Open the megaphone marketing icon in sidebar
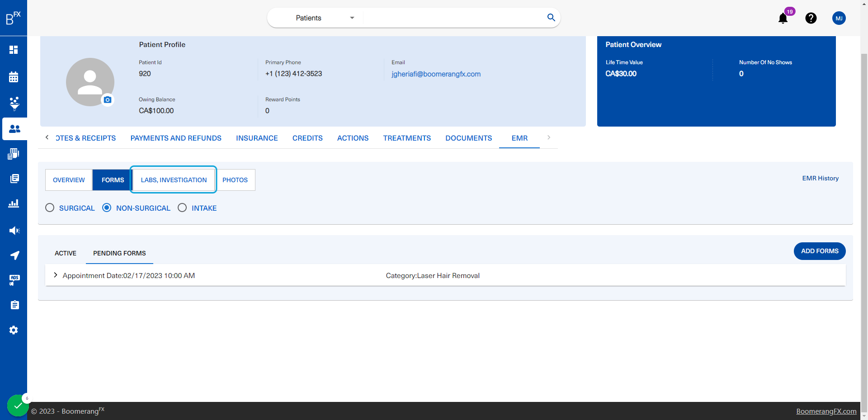The image size is (868, 420). 14,231
